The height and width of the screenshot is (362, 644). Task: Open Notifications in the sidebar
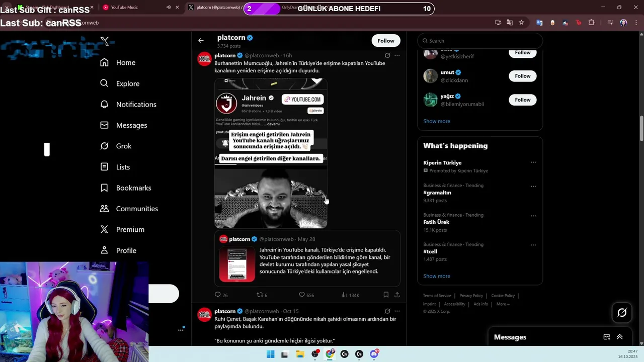128,104
